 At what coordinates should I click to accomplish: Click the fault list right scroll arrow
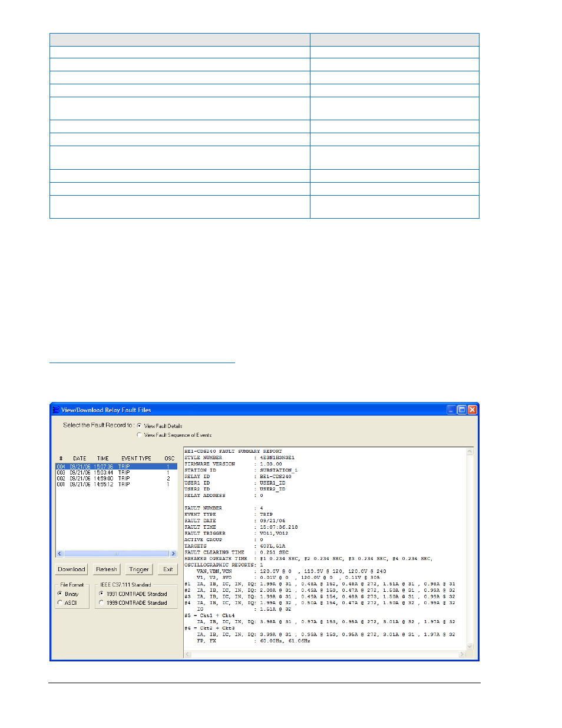pyautogui.click(x=173, y=554)
